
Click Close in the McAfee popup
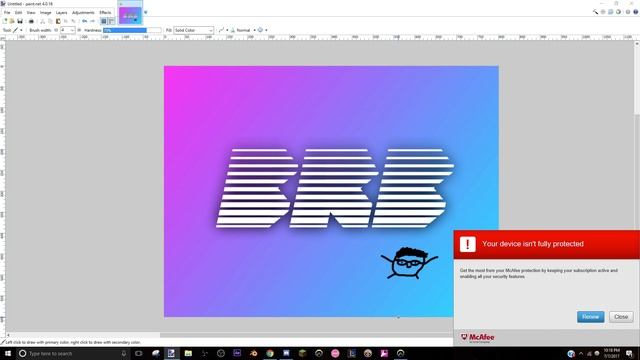click(x=621, y=317)
